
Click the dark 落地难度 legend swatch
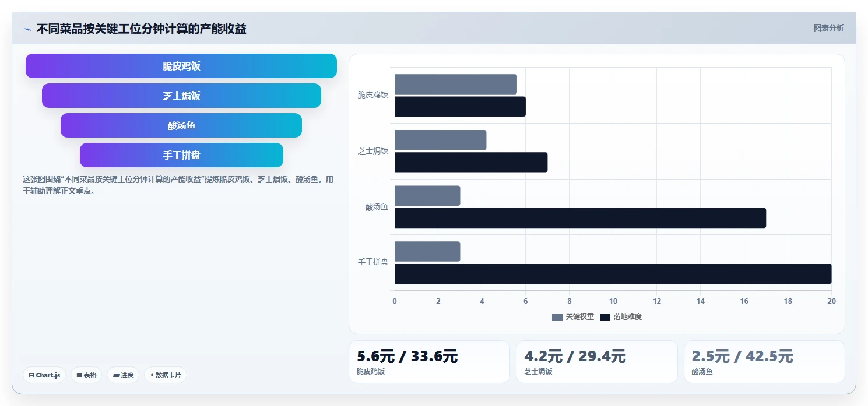point(605,317)
